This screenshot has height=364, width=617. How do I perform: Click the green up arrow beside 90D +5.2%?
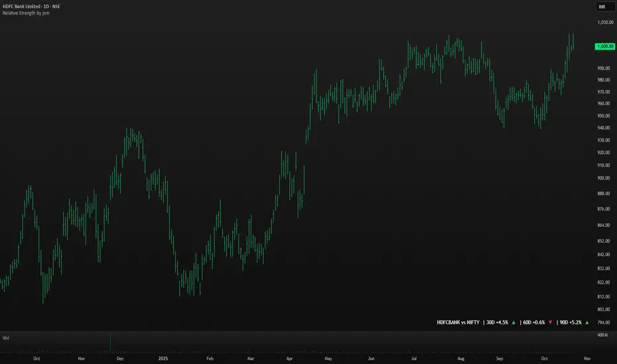pos(587,322)
